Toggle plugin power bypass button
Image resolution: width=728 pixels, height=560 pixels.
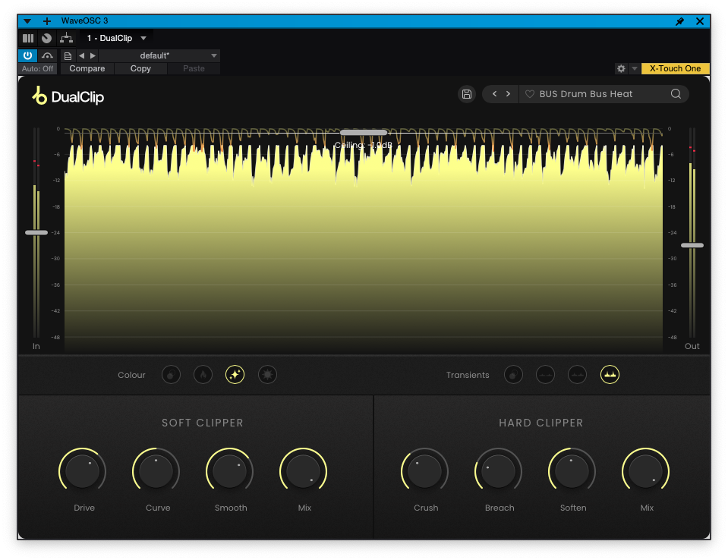[28, 55]
